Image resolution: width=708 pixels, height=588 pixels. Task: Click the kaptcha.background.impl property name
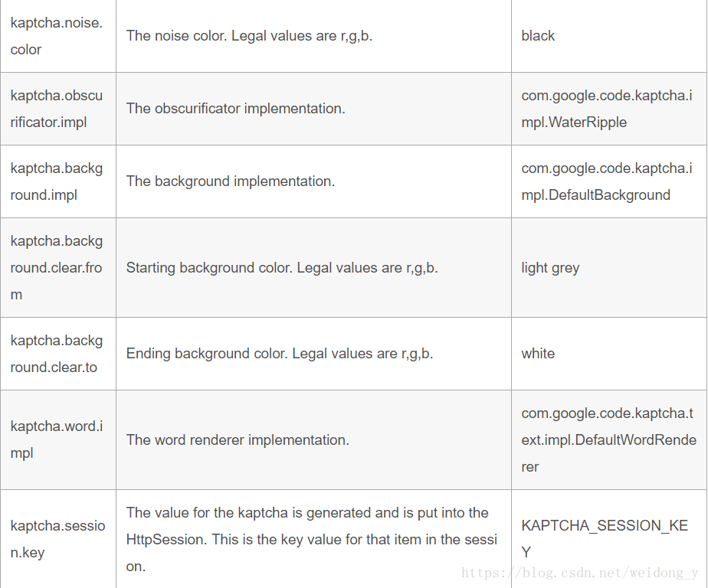(x=56, y=181)
